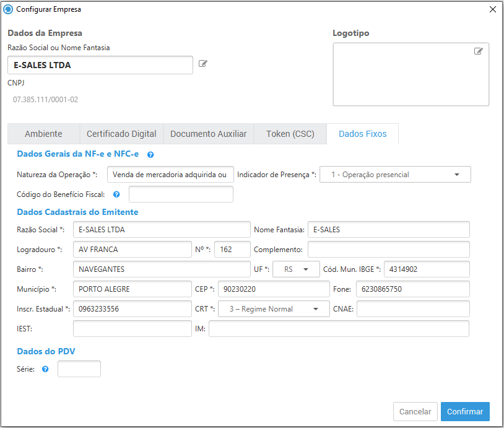
Task: Open the Indicador de Presença dropdown
Action: tap(395, 175)
